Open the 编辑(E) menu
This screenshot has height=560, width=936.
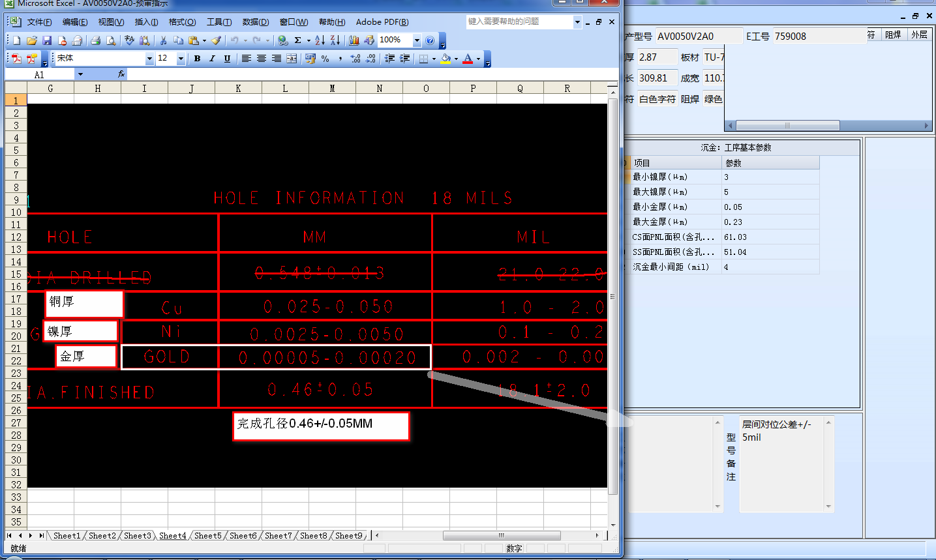pos(75,22)
